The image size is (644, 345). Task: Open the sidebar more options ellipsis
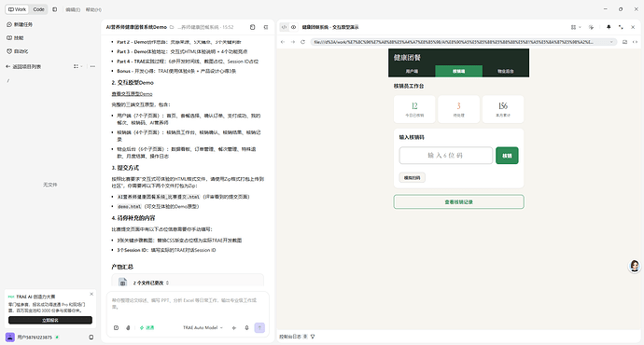92,66
